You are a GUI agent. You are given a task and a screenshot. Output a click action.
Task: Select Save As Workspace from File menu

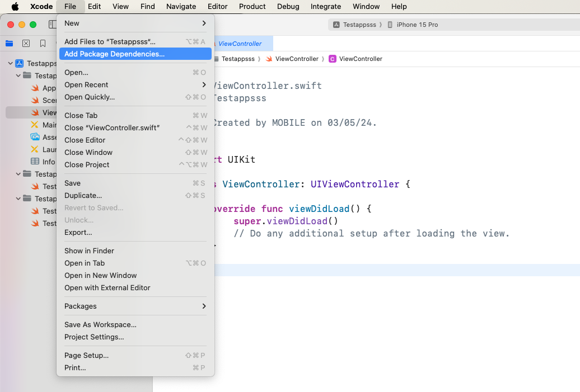[100, 325]
